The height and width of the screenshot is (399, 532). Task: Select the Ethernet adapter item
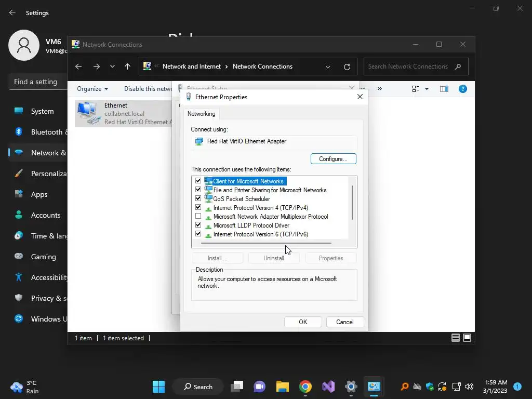click(124, 114)
